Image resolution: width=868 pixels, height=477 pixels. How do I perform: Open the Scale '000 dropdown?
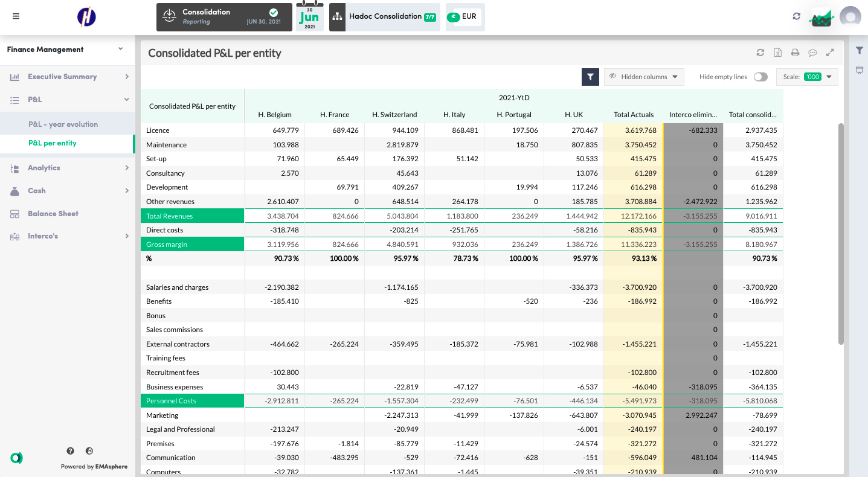point(807,77)
